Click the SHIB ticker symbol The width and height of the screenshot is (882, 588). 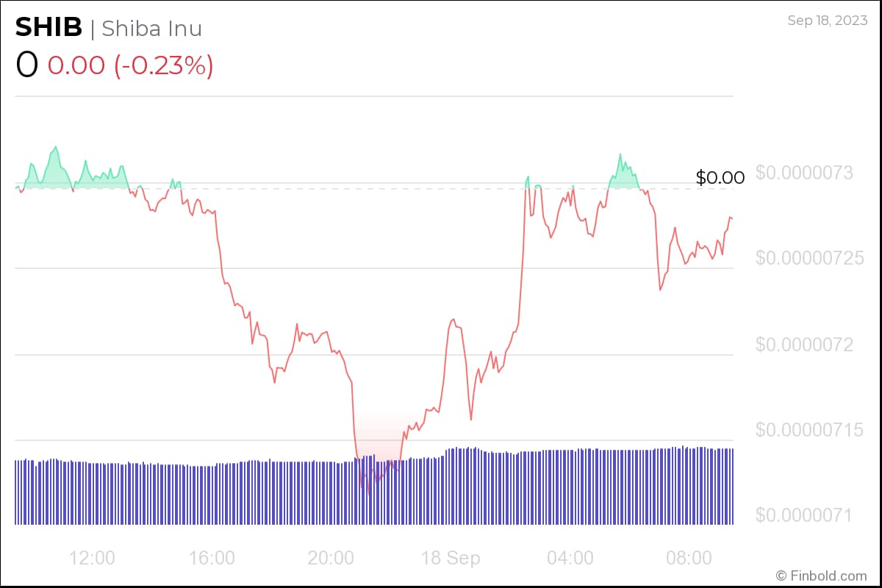(x=49, y=28)
